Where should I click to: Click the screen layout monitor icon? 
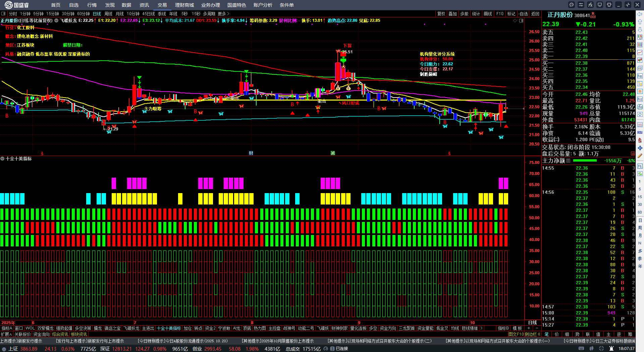pyautogui.click(x=600, y=5)
